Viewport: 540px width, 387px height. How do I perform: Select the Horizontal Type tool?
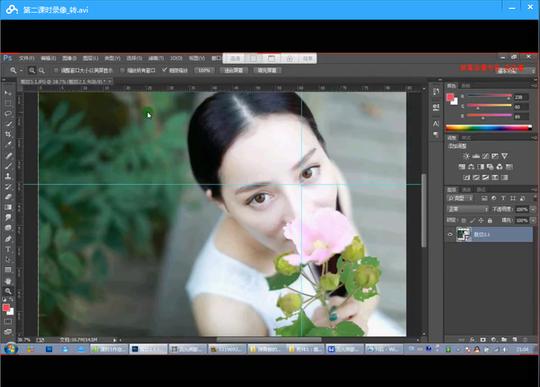click(8, 249)
